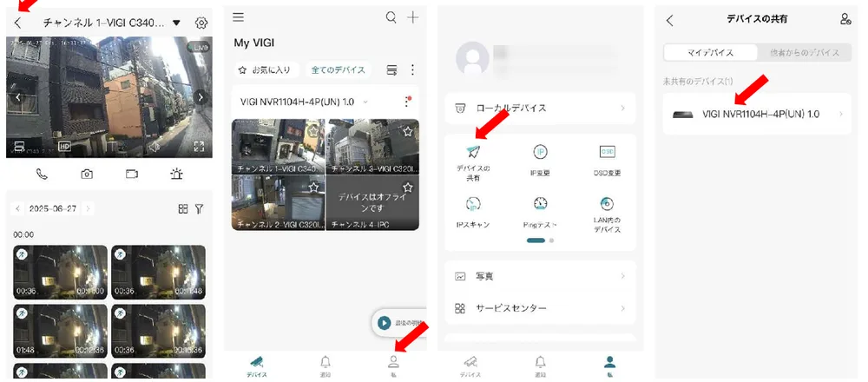Screen dimensions: 868x382
Task: Favorite offline チャンネル 4-IPC with star
Action: (408, 188)
